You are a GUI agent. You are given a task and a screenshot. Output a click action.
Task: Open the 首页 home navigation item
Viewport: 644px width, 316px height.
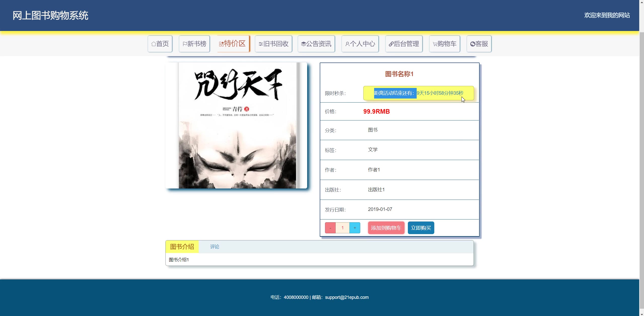(160, 44)
